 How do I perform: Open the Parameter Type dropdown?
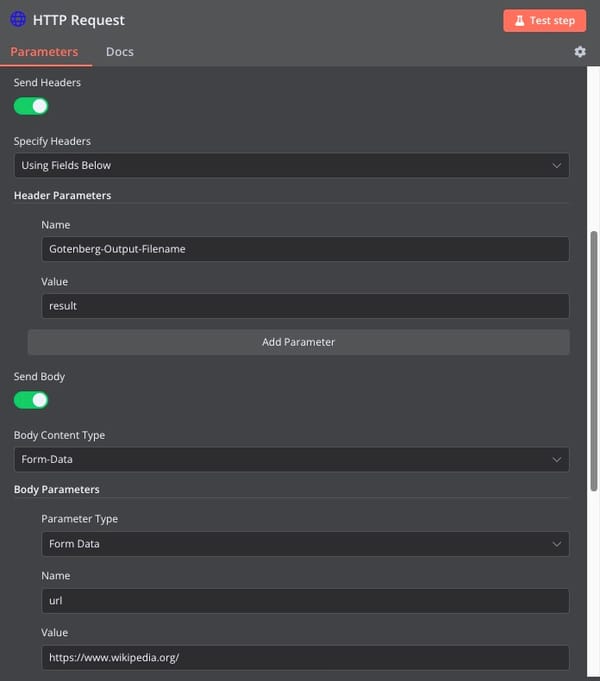pyautogui.click(x=305, y=544)
